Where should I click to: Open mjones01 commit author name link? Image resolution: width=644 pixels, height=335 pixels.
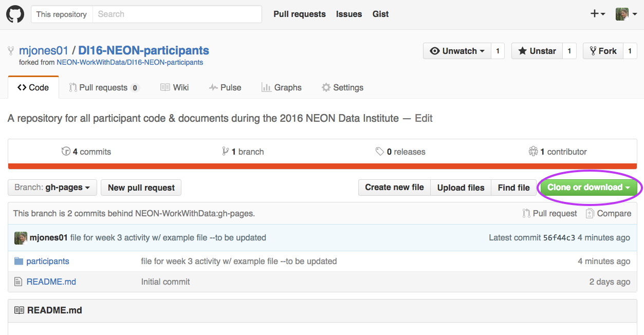(49, 238)
